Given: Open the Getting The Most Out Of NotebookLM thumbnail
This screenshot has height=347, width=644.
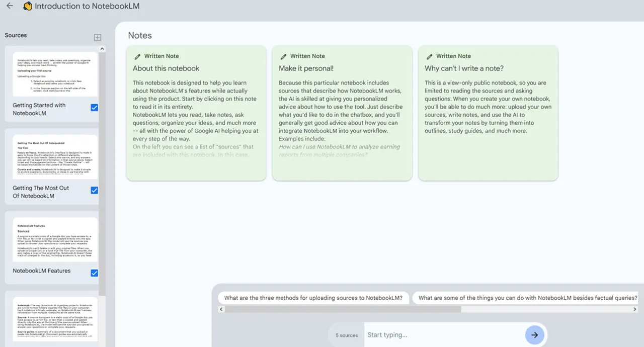Looking at the screenshot, I should (x=55, y=157).
